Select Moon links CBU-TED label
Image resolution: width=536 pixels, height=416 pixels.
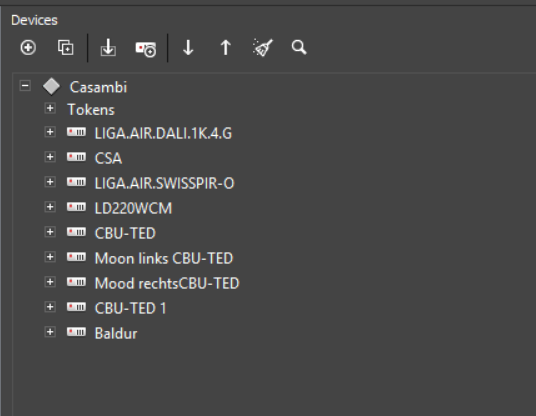(164, 258)
